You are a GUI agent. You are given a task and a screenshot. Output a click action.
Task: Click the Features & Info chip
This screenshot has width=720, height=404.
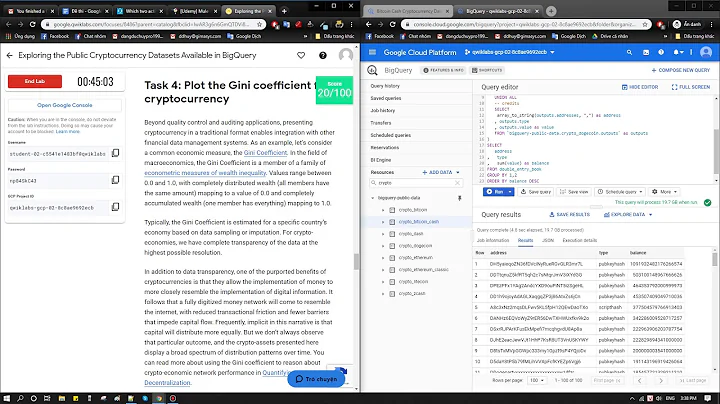click(444, 70)
